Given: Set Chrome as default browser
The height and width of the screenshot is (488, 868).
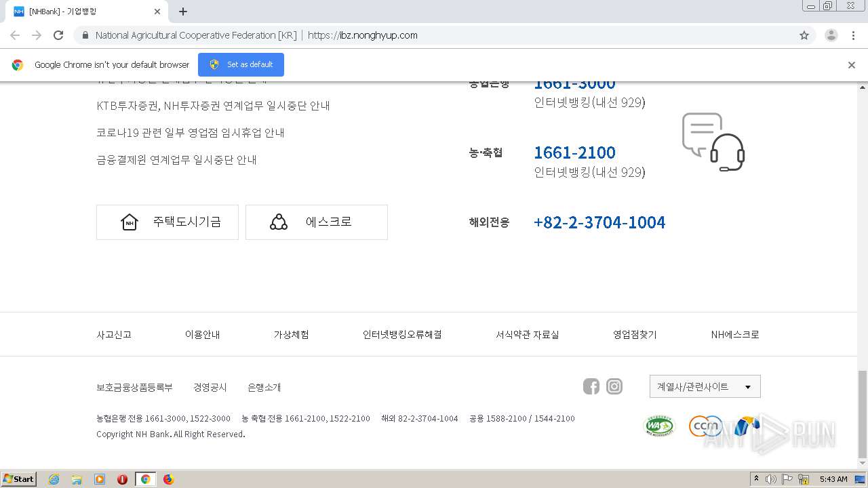Looking at the screenshot, I should [241, 64].
